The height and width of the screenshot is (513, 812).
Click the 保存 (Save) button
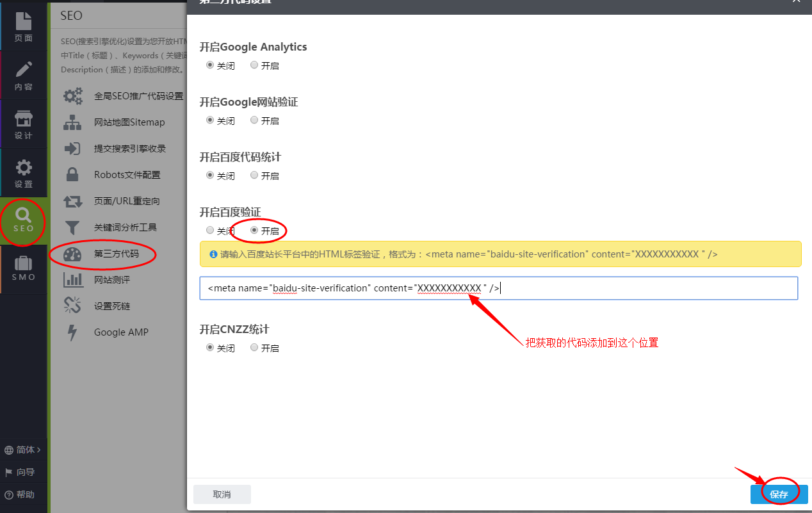(x=779, y=494)
